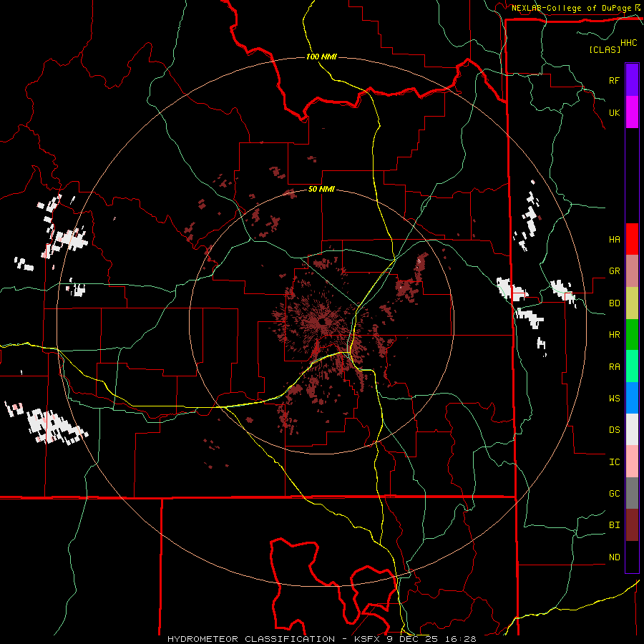Click the RA legend label
Image resolution: width=644 pixels, height=644 pixels.
pos(614,366)
